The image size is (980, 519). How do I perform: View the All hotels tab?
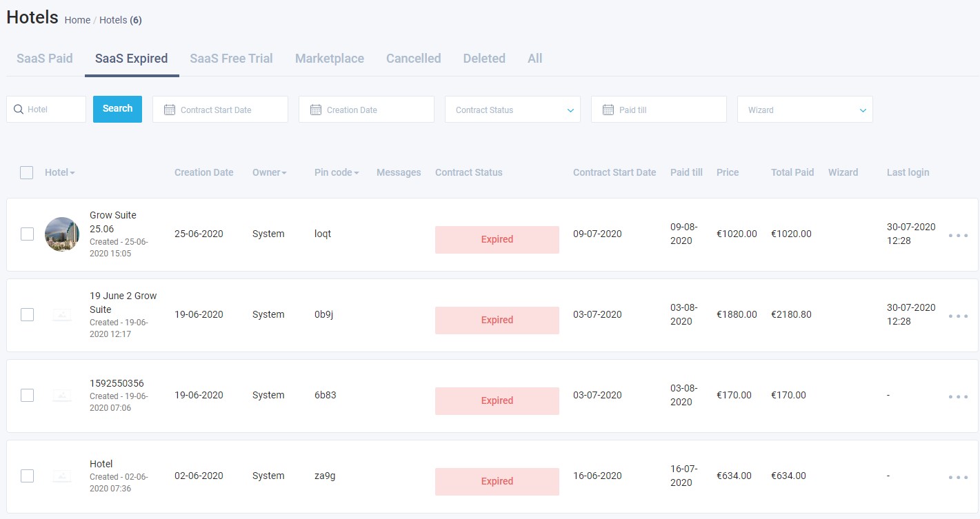point(535,59)
